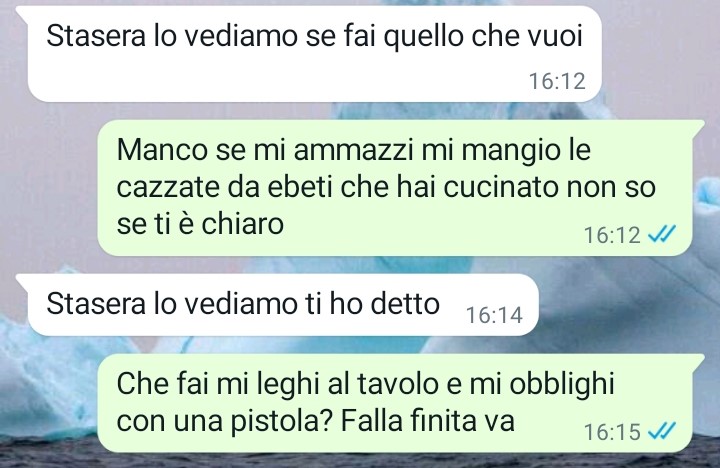Click the 16:12 timestamp in the green bubble
Screen dimensions: 720x468
(x=612, y=235)
